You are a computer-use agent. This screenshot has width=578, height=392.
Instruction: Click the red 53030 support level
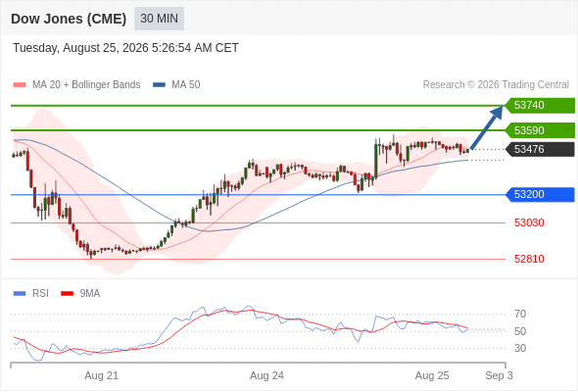(529, 222)
